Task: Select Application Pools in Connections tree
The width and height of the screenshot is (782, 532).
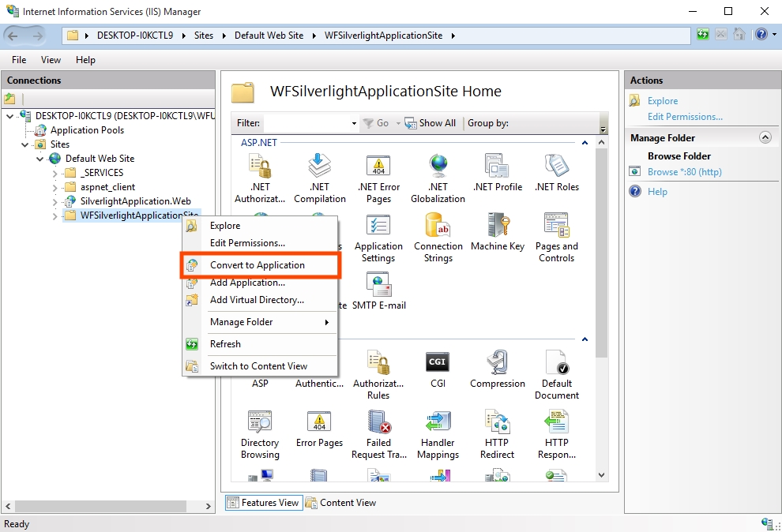Action: (87, 130)
